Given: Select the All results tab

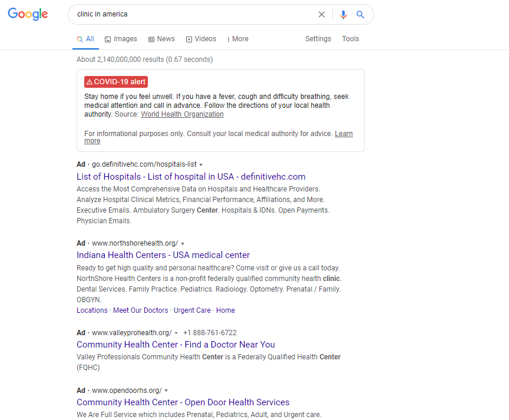Looking at the screenshot, I should click(x=85, y=39).
